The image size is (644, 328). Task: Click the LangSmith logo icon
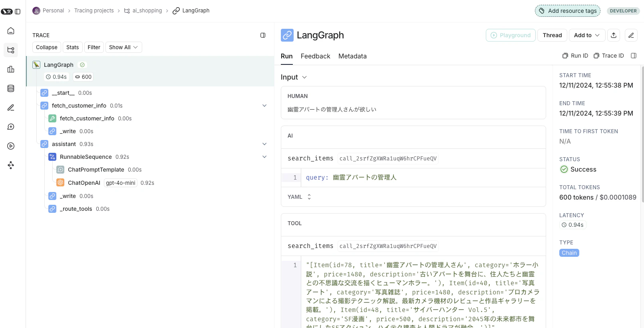7,12
